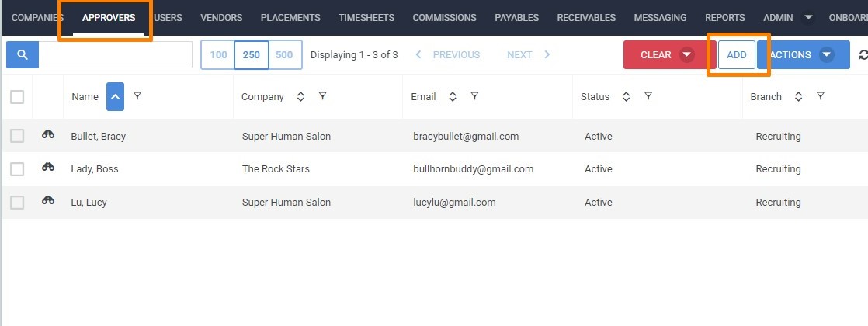Click the Company column filter icon

pyautogui.click(x=322, y=97)
